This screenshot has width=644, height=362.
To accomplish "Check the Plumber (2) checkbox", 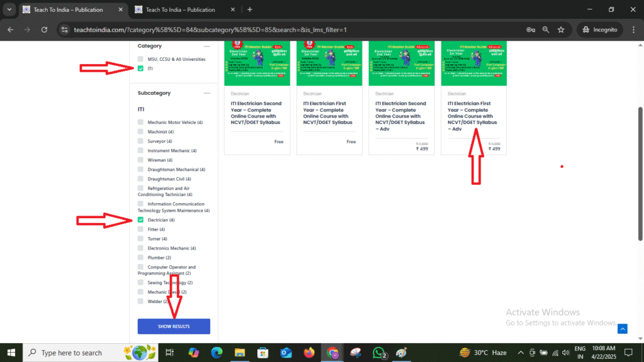I will (x=140, y=258).
